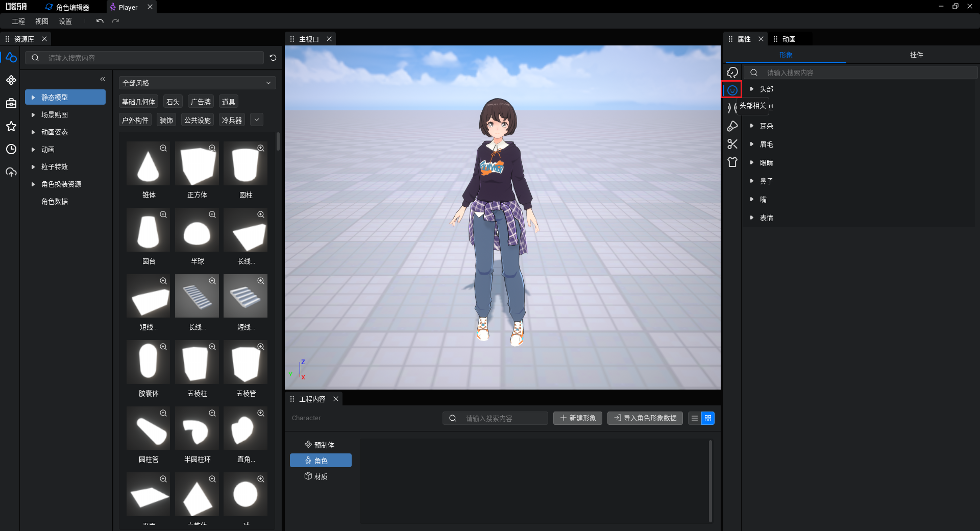This screenshot has width=980, height=531.
Task: Select 材质 in project tree
Action: 321,476
